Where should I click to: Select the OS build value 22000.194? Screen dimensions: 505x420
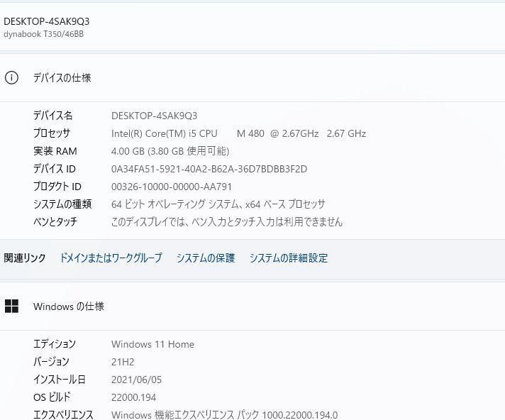tap(133, 397)
